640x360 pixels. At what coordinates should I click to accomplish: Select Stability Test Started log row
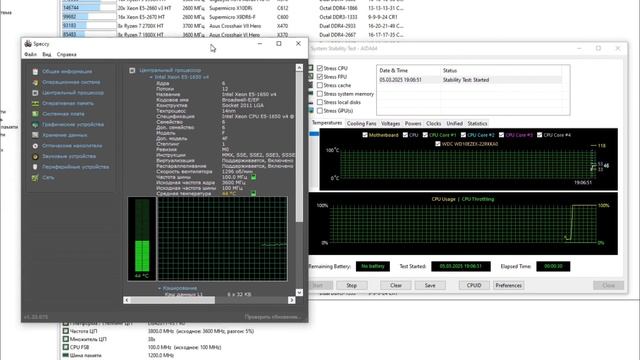469,80
